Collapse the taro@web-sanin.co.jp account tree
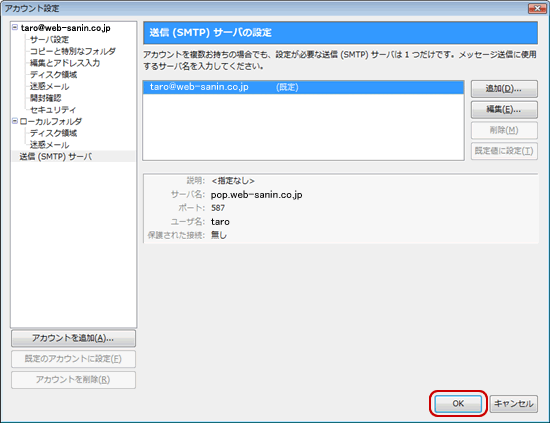550x423 pixels. (15, 27)
